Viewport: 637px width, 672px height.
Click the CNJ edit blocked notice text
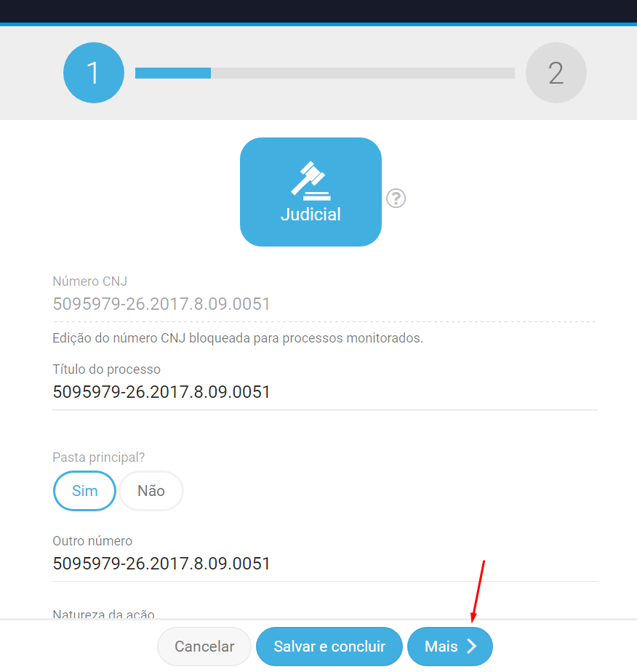pyautogui.click(x=237, y=338)
